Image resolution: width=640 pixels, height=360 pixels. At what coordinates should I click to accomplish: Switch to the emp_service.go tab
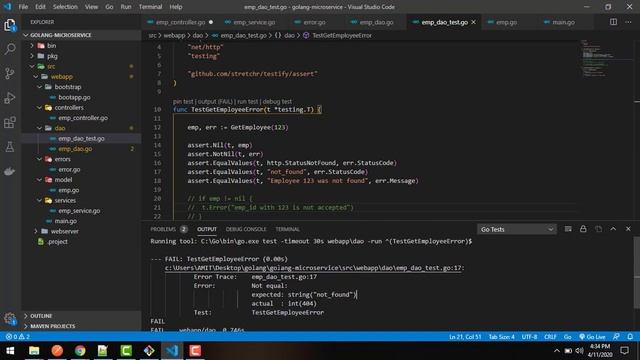pos(254,22)
